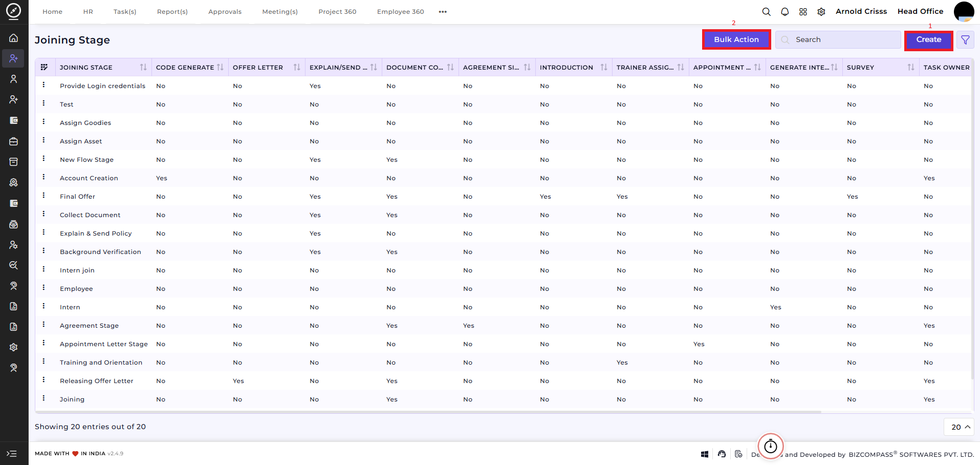Click the 'Intern join' row name
980x465 pixels.
coord(77,270)
